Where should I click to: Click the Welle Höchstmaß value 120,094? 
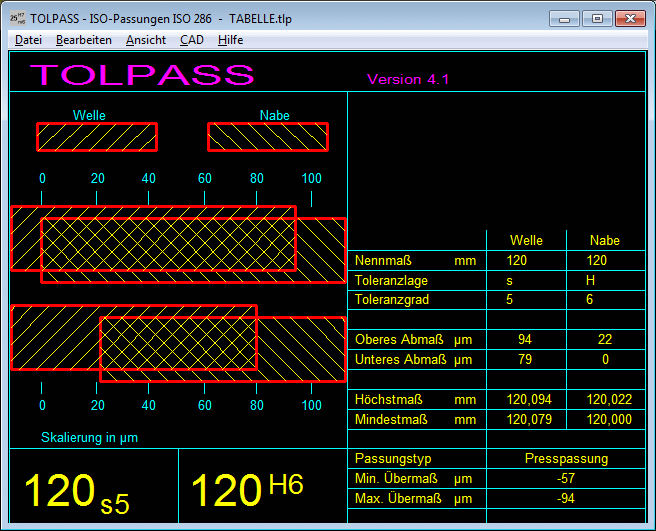(527, 400)
